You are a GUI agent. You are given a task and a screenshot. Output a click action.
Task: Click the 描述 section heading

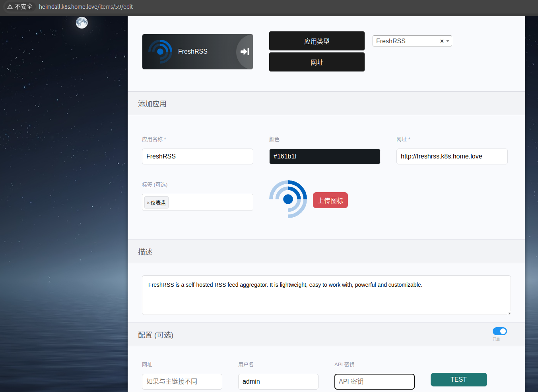click(x=145, y=252)
